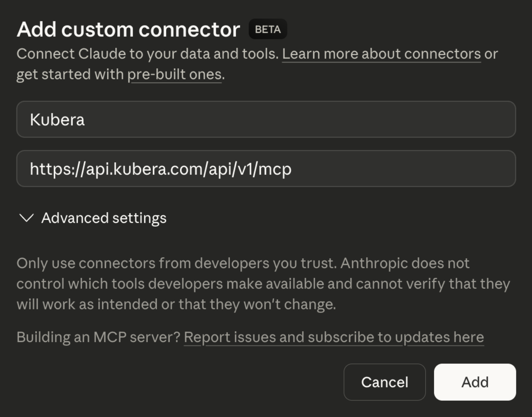Open the Learn more about connectors link

pyautogui.click(x=381, y=54)
